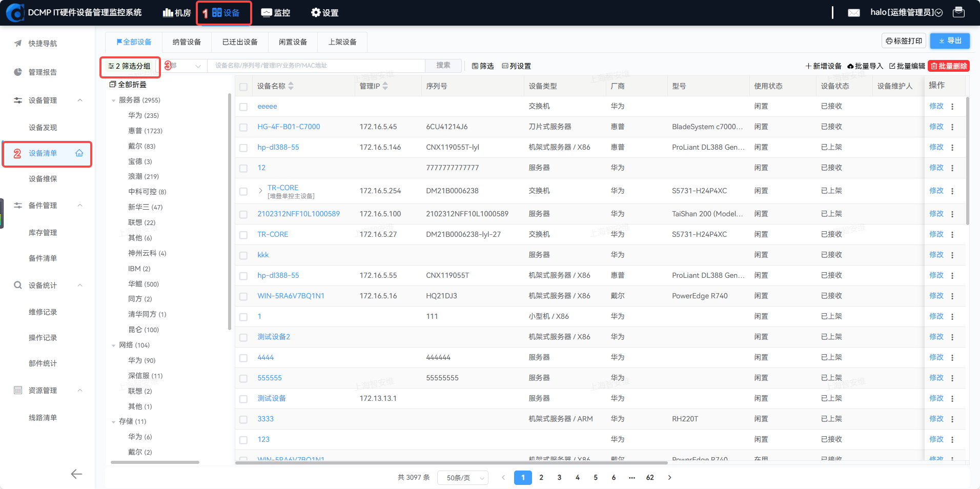Switch to 已迁出设备 tab
The width and height of the screenshot is (980, 489).
point(240,42)
